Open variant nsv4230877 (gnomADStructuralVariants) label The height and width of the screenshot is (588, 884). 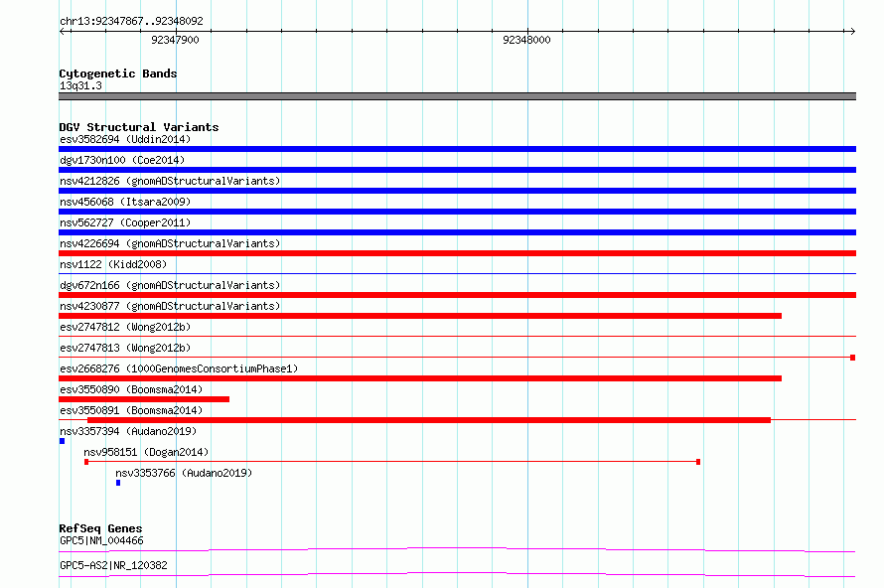tap(170, 306)
